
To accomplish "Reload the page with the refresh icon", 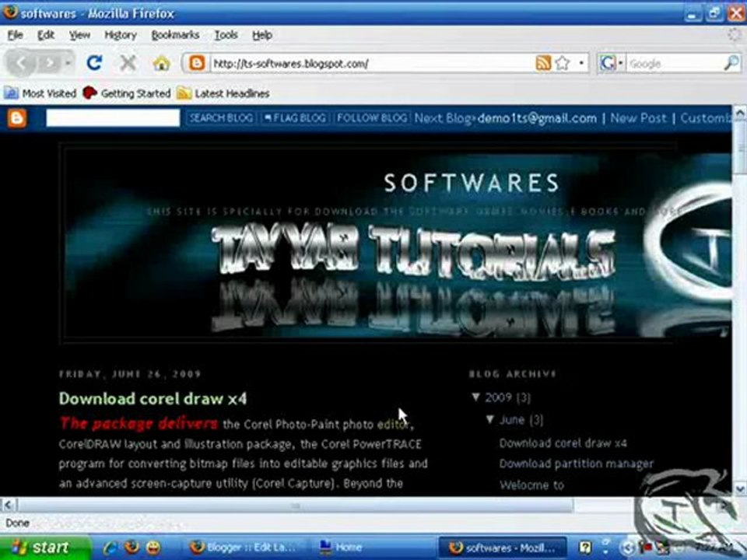I will click(94, 63).
